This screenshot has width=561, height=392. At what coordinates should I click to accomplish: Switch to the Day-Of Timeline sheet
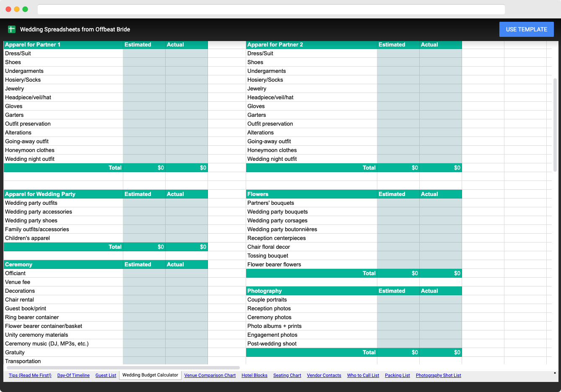coord(73,375)
